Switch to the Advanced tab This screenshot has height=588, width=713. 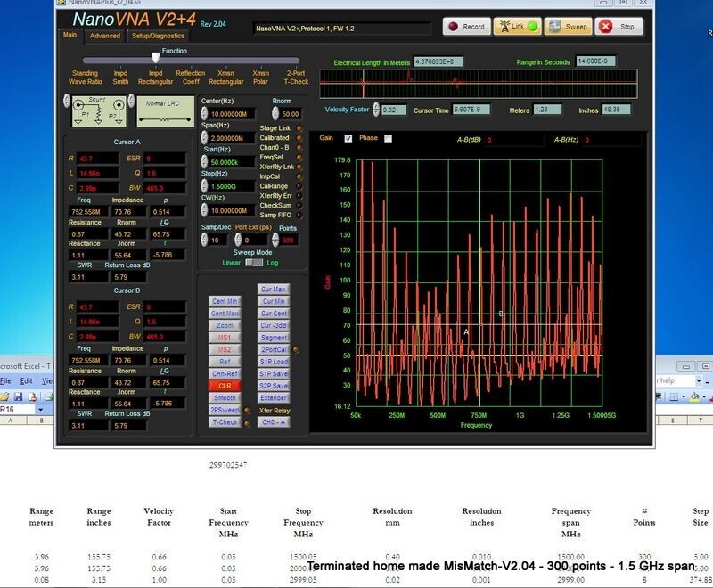(x=105, y=36)
